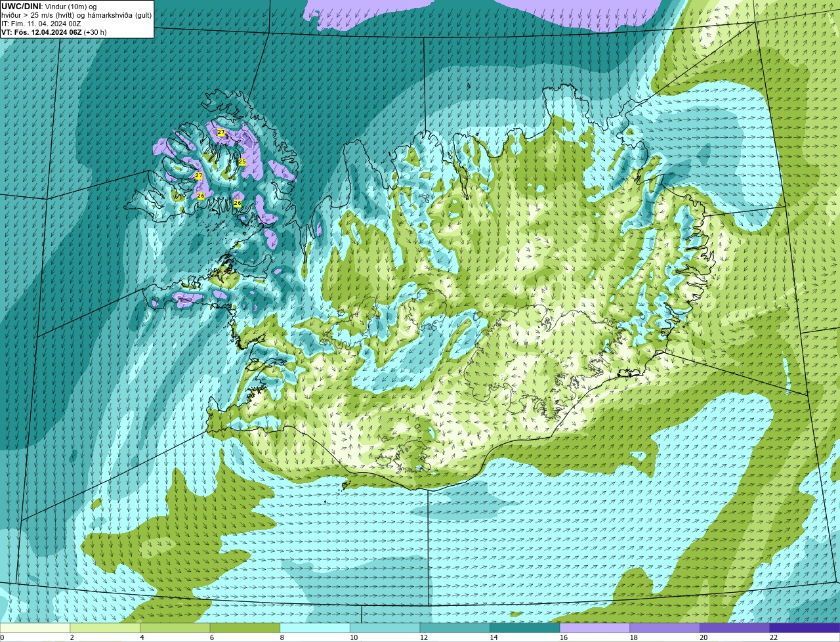Click the "10" tick label on the scale
Image resolution: width=840 pixels, height=642 pixels.
pos(354,637)
